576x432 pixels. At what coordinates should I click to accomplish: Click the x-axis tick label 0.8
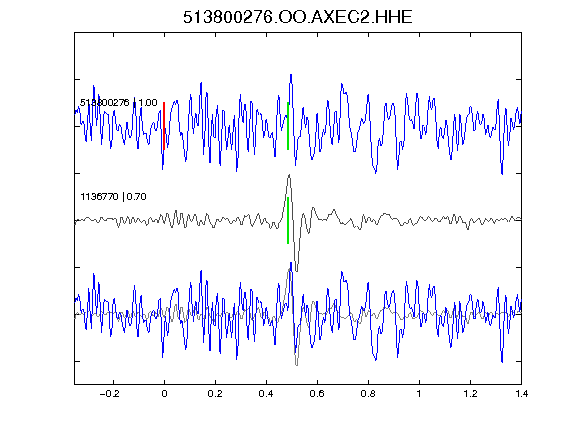368,394
